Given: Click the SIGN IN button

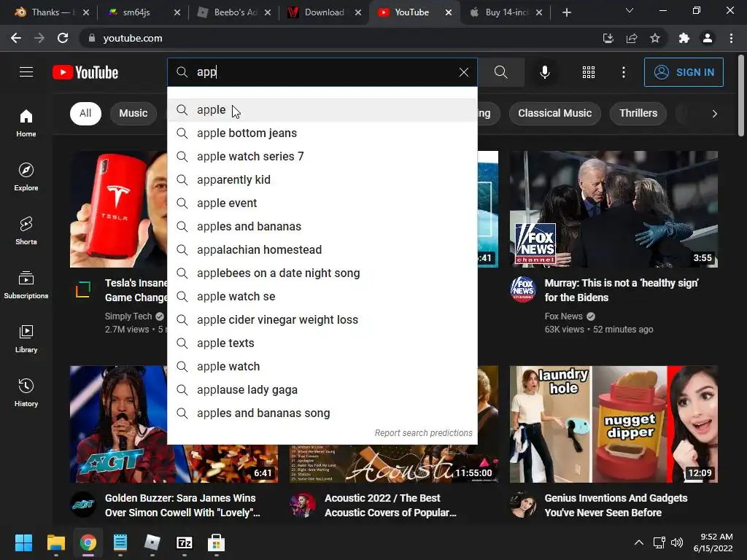Looking at the screenshot, I should point(684,72).
